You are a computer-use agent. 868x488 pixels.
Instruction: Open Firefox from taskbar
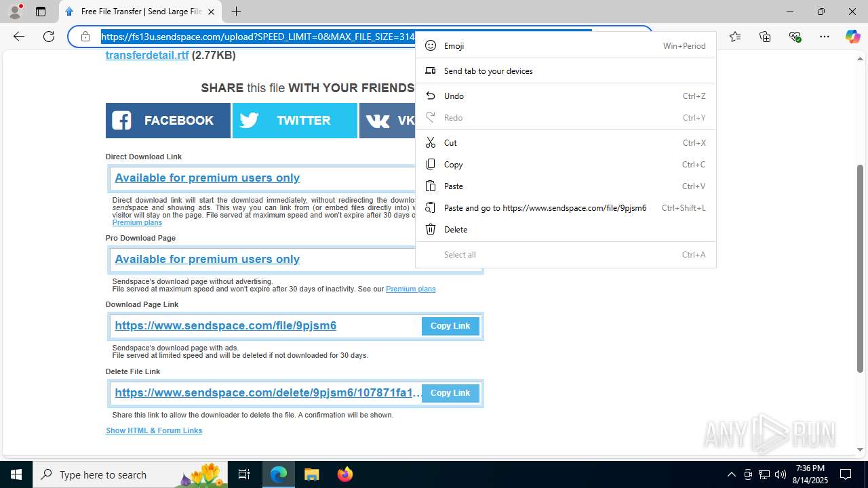pyautogui.click(x=344, y=474)
